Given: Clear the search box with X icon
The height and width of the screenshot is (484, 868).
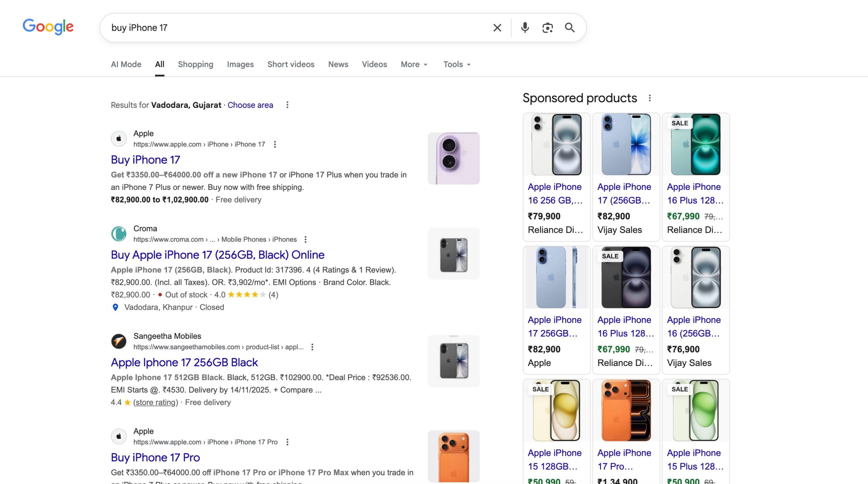Looking at the screenshot, I should (x=497, y=27).
